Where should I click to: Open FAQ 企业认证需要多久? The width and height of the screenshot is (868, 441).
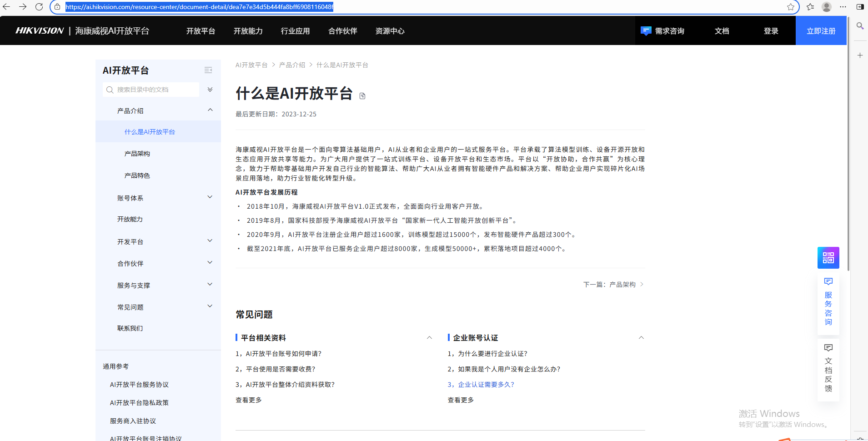pyautogui.click(x=481, y=385)
